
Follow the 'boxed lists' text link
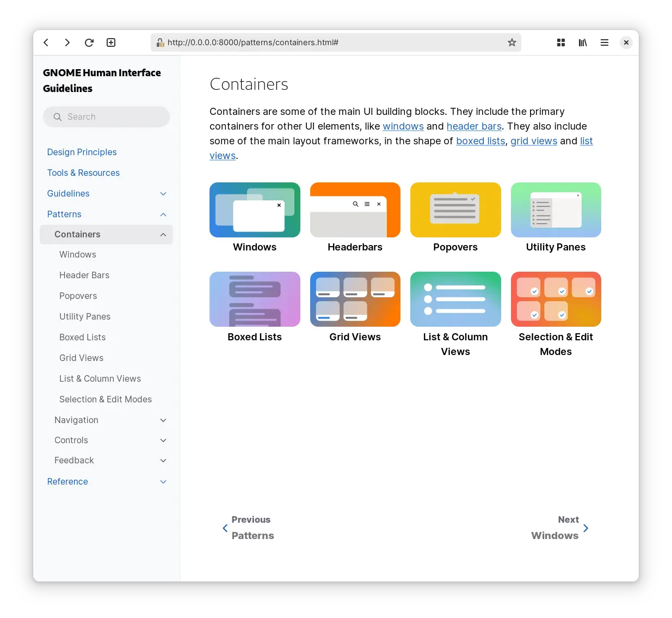click(x=480, y=141)
